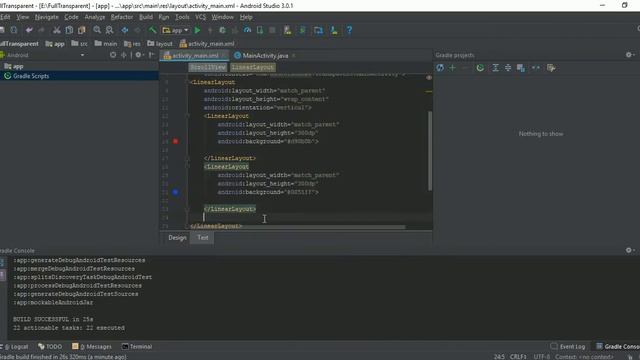The width and height of the screenshot is (640, 360).
Task: Click the red color swatch in the gutter
Action: pos(176,141)
